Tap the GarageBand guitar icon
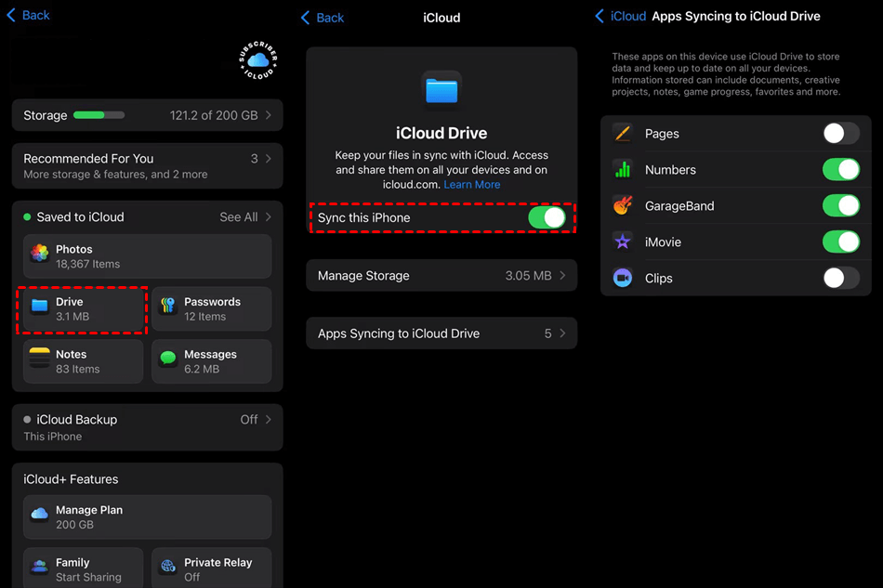The width and height of the screenshot is (883, 588). [622, 205]
